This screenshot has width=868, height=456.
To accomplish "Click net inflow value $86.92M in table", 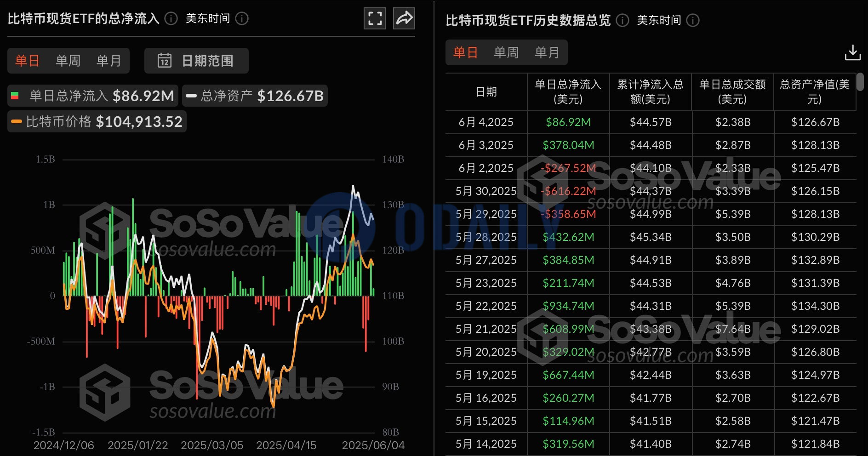I will pos(568,122).
